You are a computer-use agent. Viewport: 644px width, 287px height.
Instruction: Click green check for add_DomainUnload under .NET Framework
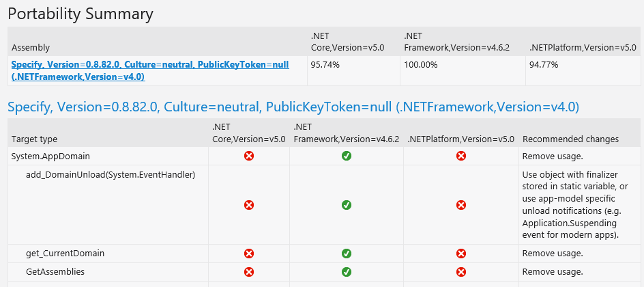point(347,205)
